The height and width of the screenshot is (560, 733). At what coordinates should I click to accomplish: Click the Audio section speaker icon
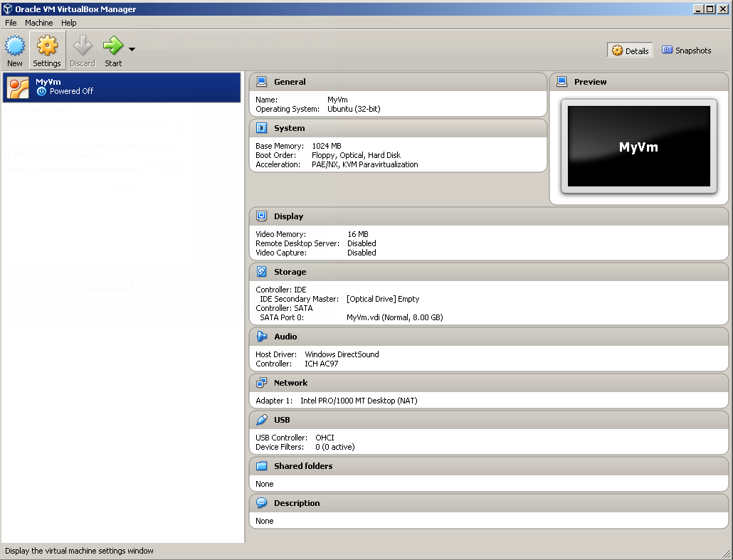pos(262,337)
